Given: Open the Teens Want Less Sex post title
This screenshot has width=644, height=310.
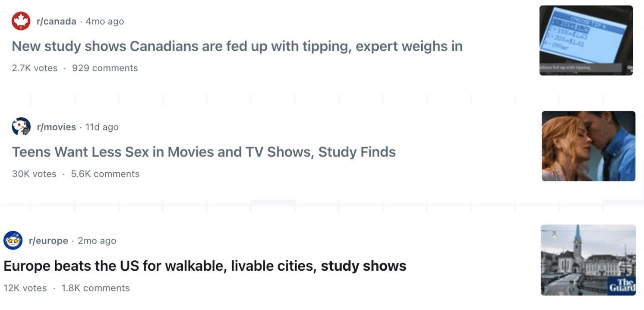Looking at the screenshot, I should click(204, 152).
